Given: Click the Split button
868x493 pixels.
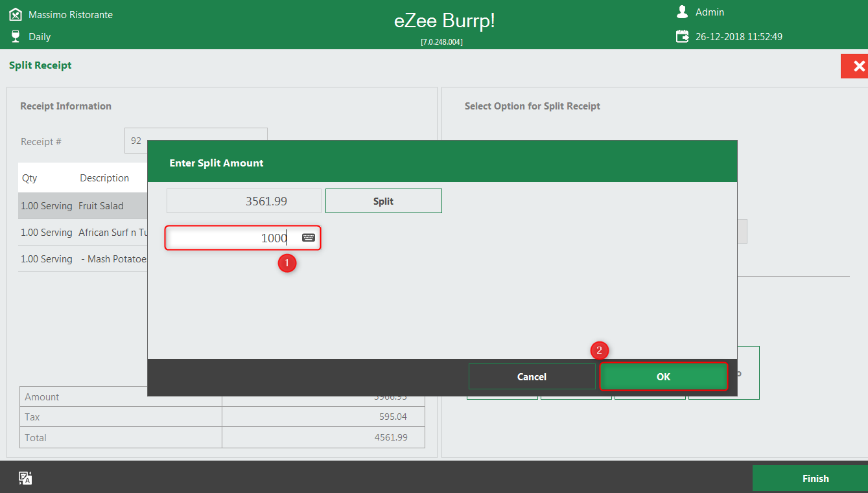Looking at the screenshot, I should [383, 201].
